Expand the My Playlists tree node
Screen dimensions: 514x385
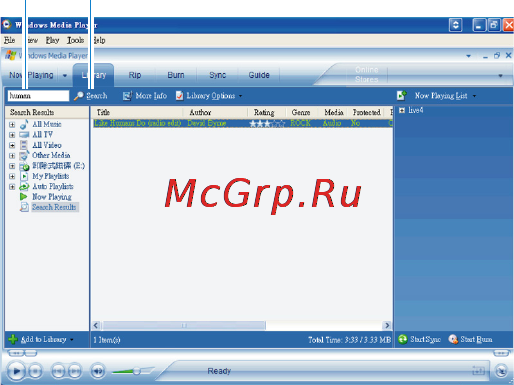(x=12, y=176)
